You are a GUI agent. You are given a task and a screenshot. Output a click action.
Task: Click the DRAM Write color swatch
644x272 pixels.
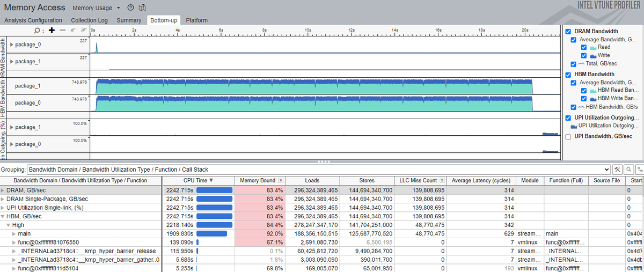click(594, 55)
